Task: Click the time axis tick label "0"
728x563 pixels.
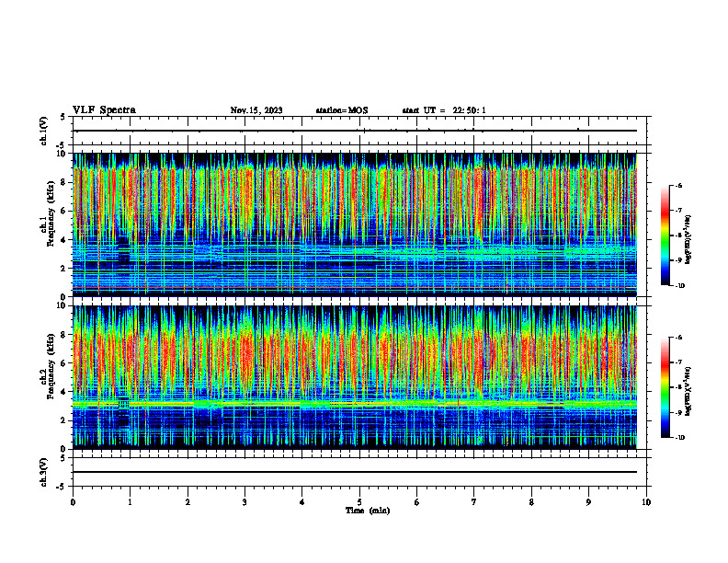Action: point(73,502)
